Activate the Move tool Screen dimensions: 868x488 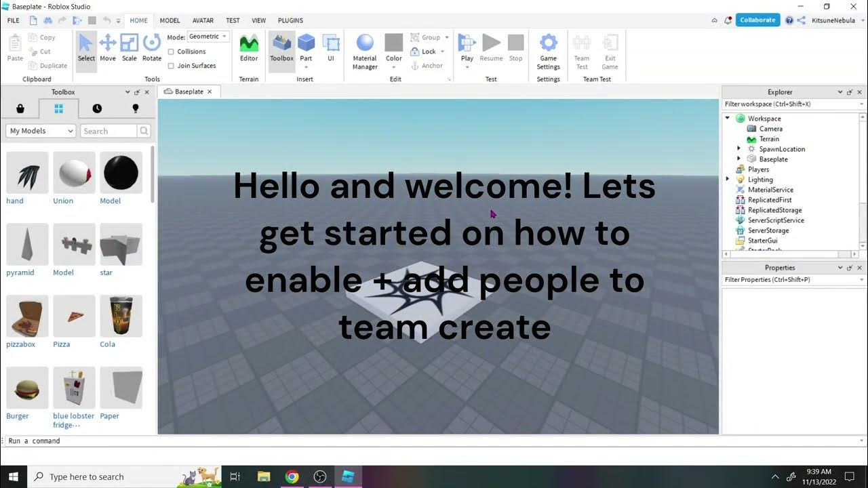pos(108,47)
